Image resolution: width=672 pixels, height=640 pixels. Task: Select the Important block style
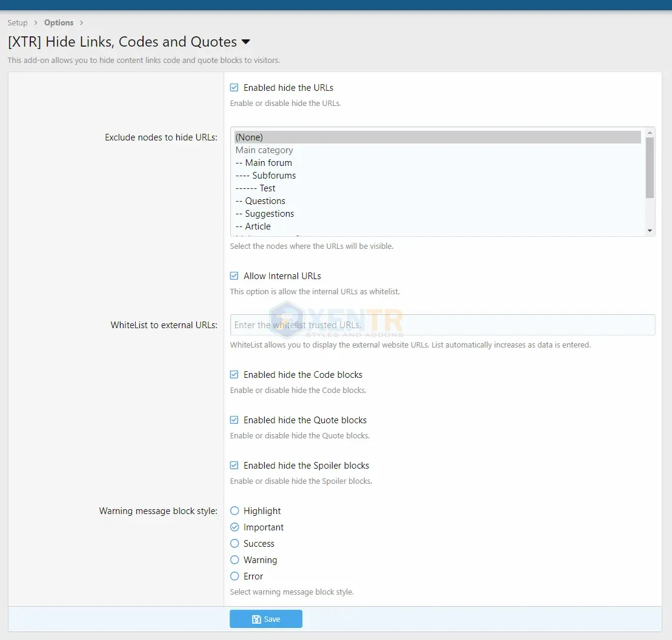point(235,527)
